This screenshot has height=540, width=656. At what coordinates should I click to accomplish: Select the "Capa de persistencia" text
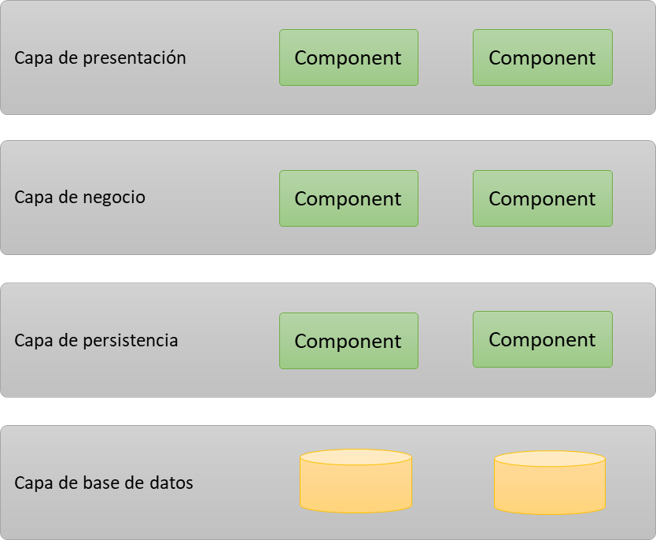tap(96, 340)
